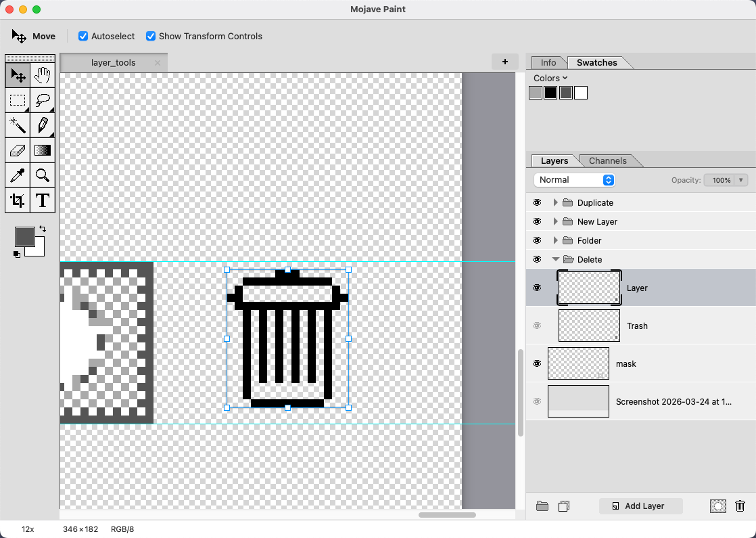Viewport: 756px width, 538px height.
Task: Pick the black color swatch
Action: tap(550, 93)
